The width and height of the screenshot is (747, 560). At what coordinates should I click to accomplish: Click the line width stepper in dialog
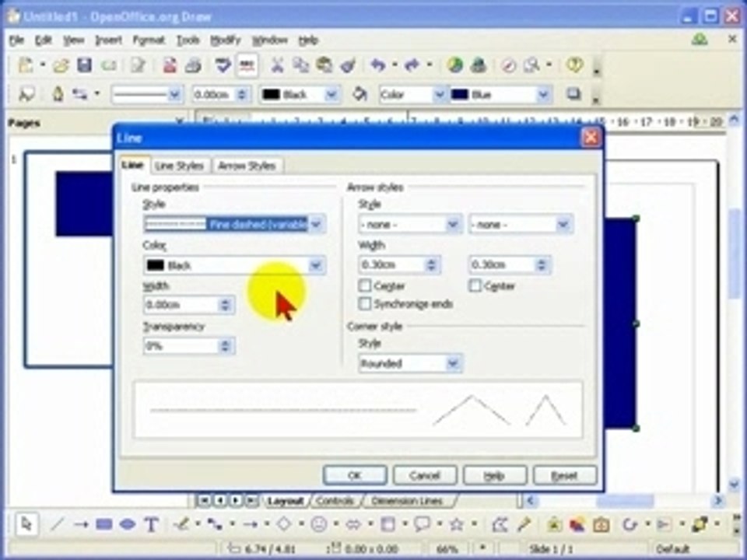226,305
